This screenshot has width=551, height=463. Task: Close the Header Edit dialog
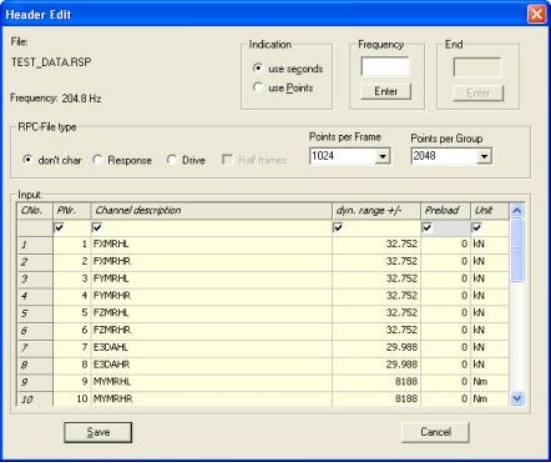click(537, 14)
